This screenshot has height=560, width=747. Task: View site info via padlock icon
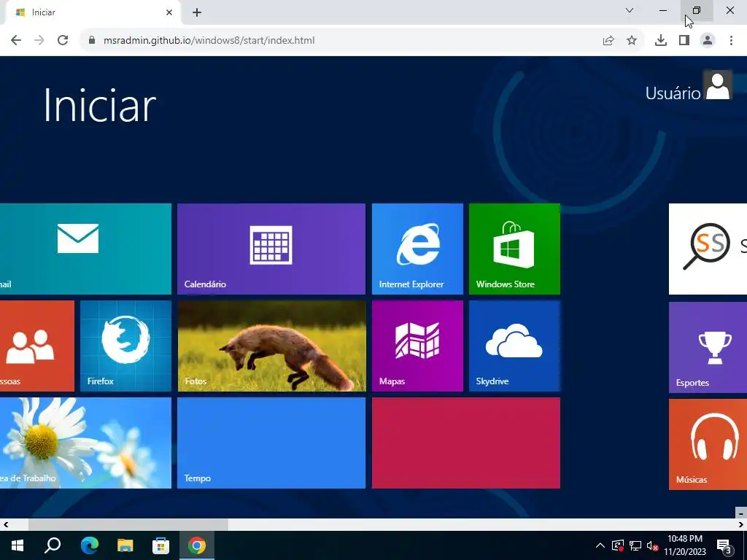(93, 41)
